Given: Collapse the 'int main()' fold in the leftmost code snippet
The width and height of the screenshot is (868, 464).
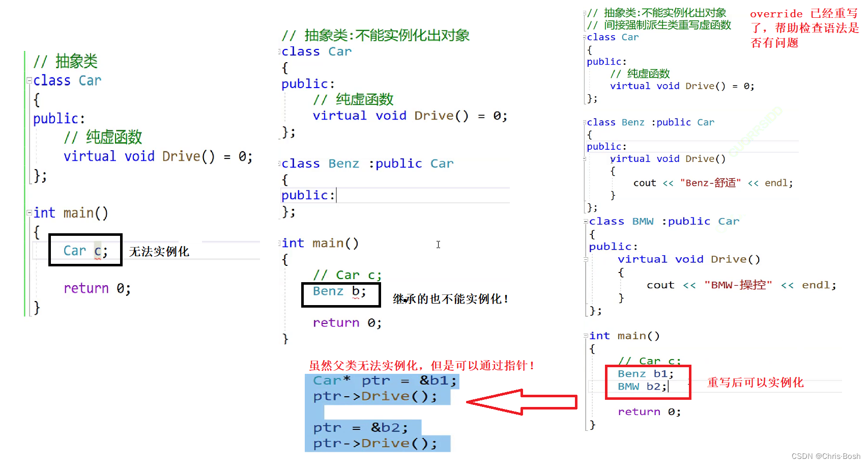Looking at the screenshot, I should click(29, 213).
